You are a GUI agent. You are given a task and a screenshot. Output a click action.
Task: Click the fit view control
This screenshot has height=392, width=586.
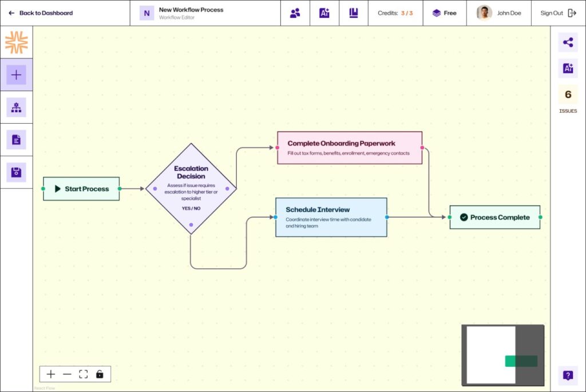click(84, 374)
